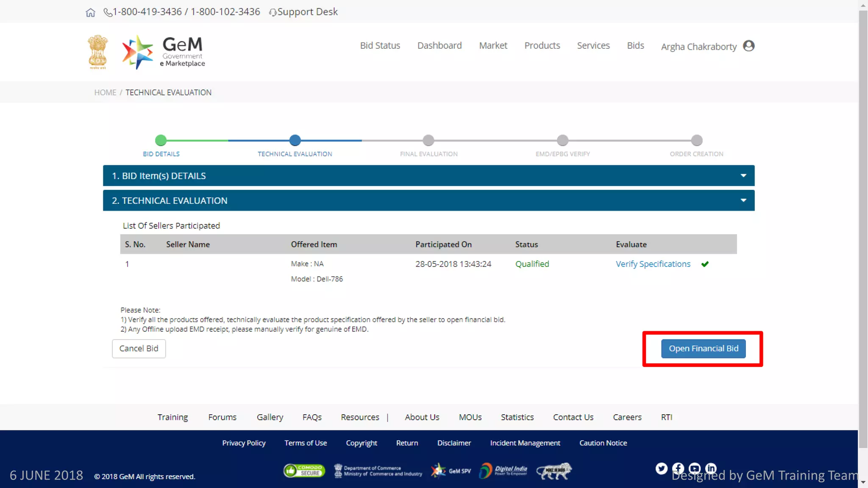This screenshot has height=488, width=868.
Task: Open the Facebook social icon
Action: [678, 468]
